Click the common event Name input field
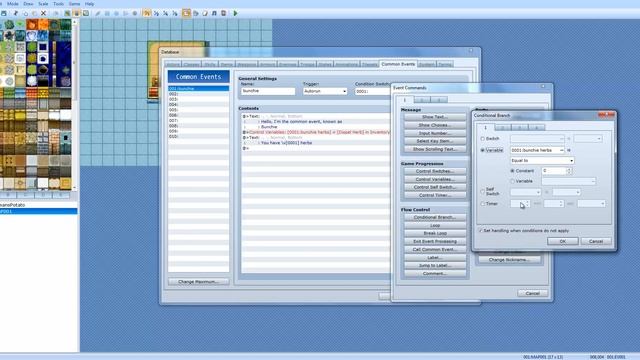The height and width of the screenshot is (360, 640). click(268, 91)
